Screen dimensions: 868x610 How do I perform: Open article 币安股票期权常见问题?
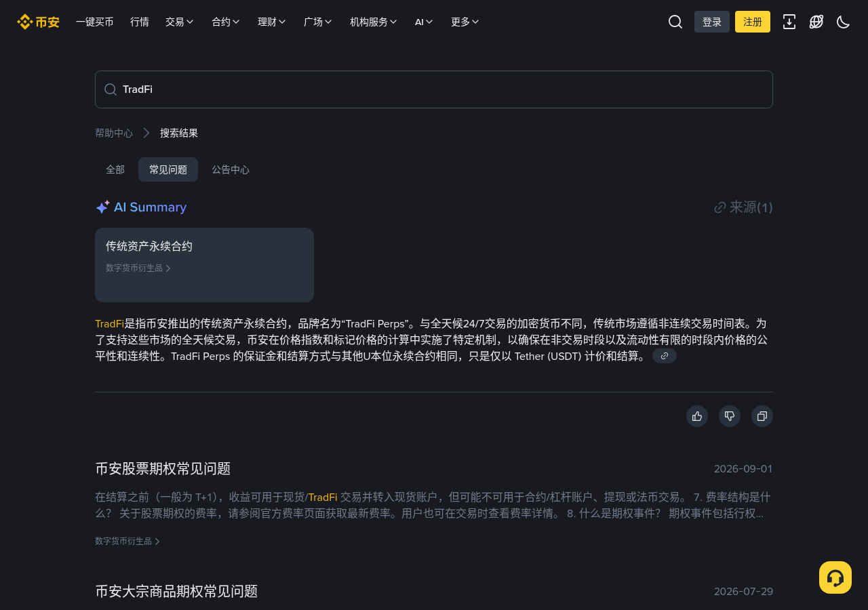[163, 468]
